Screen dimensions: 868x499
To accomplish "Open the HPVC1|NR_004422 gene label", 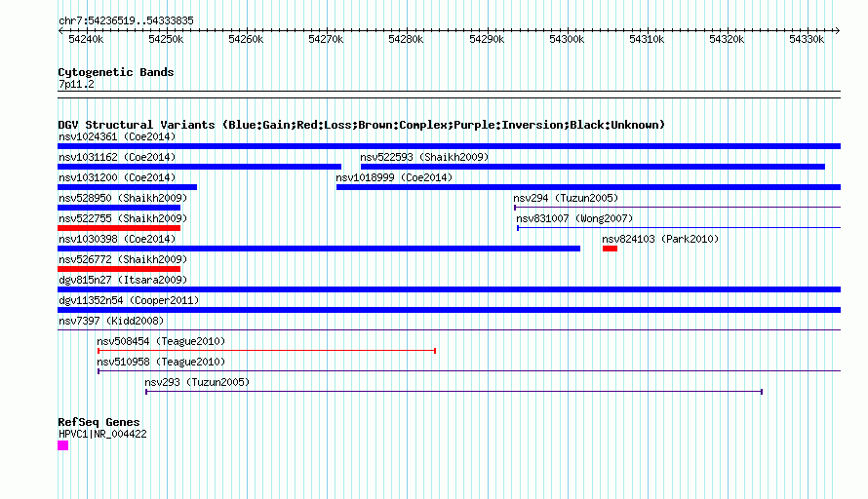I will click(x=102, y=435).
